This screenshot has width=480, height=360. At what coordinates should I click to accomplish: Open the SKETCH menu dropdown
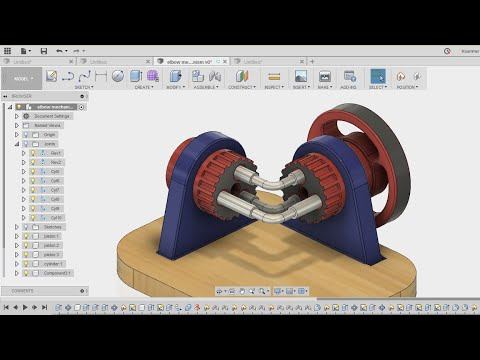pos(84,87)
